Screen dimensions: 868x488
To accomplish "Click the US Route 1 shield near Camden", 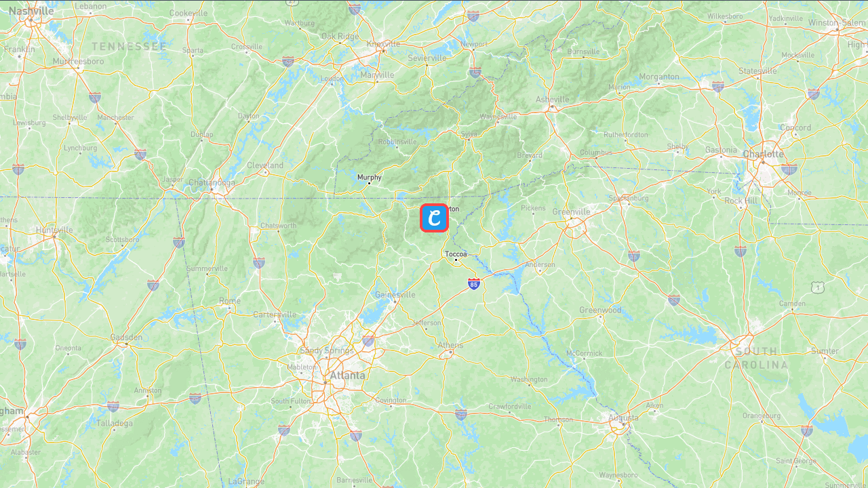I will point(818,288).
